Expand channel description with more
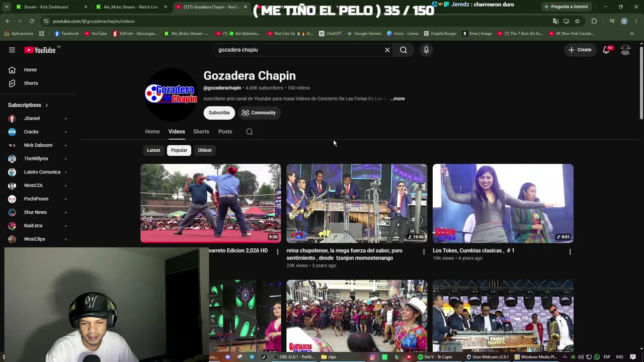The width and height of the screenshot is (644, 362). (397, 99)
